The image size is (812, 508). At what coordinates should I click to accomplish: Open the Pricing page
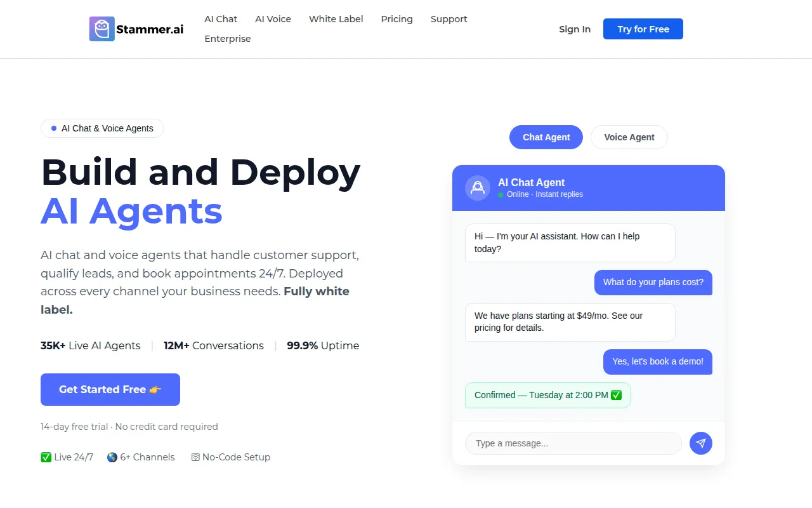397,19
